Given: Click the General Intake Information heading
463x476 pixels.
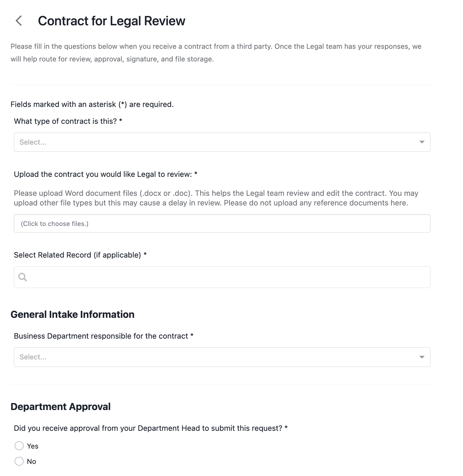Looking at the screenshot, I should tap(72, 314).
